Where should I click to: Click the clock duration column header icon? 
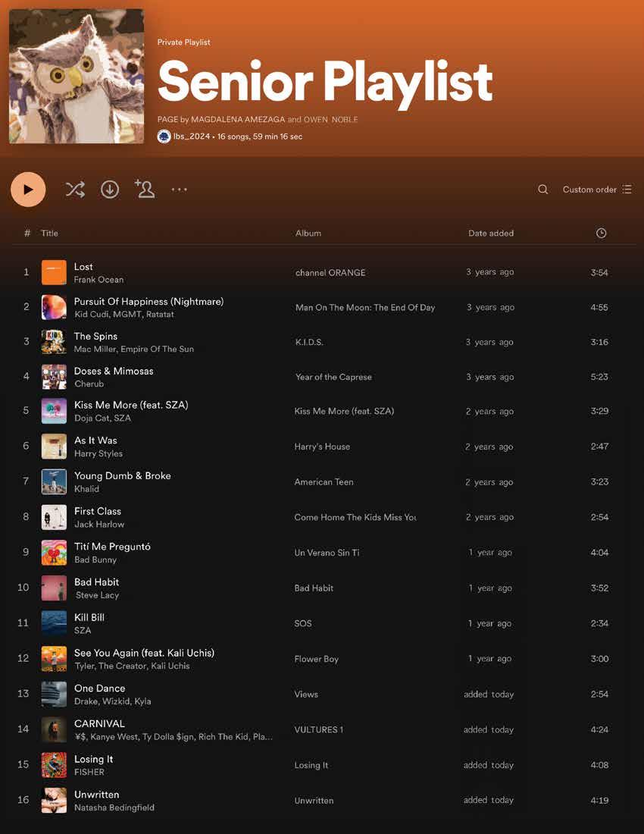click(x=601, y=233)
